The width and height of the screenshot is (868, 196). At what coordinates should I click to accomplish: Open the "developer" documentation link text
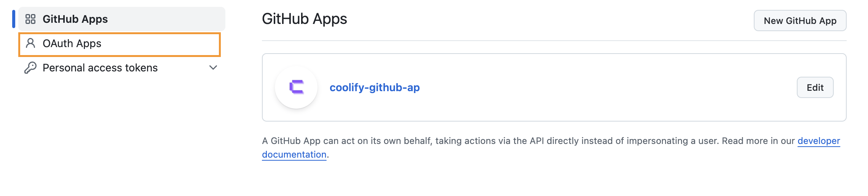tap(819, 141)
